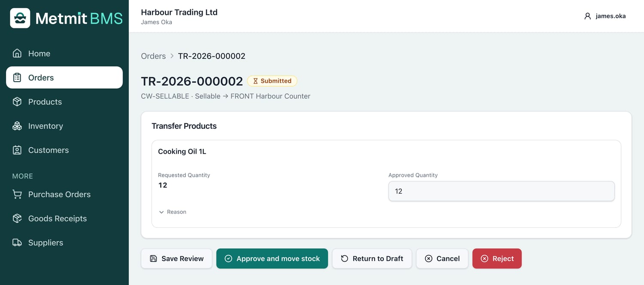The width and height of the screenshot is (644, 285).
Task: Save the review
Action: [x=176, y=258]
